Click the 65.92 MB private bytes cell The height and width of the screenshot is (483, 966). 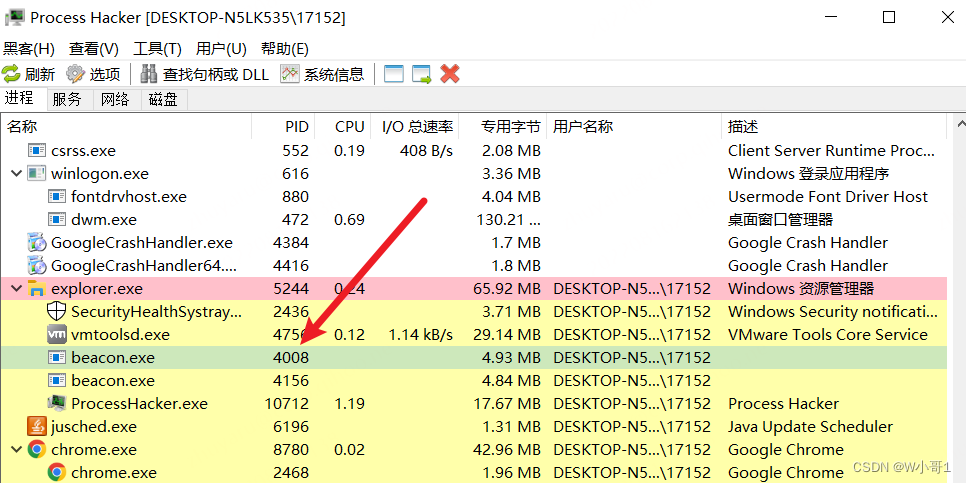click(x=507, y=288)
